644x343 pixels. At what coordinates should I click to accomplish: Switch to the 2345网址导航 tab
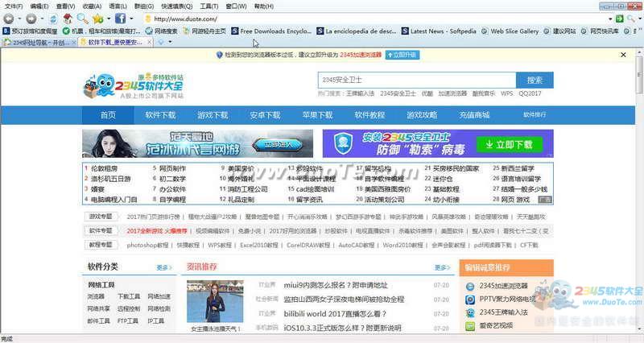pyautogui.click(x=39, y=42)
